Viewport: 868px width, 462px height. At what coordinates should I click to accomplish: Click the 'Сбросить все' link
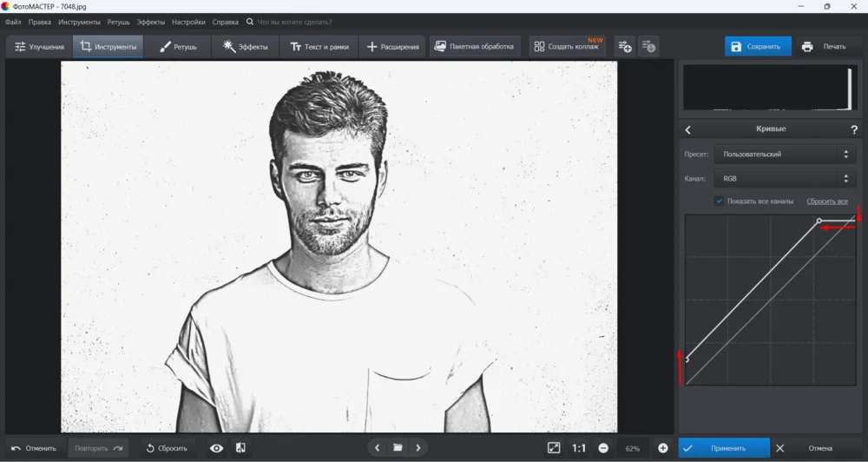click(826, 201)
